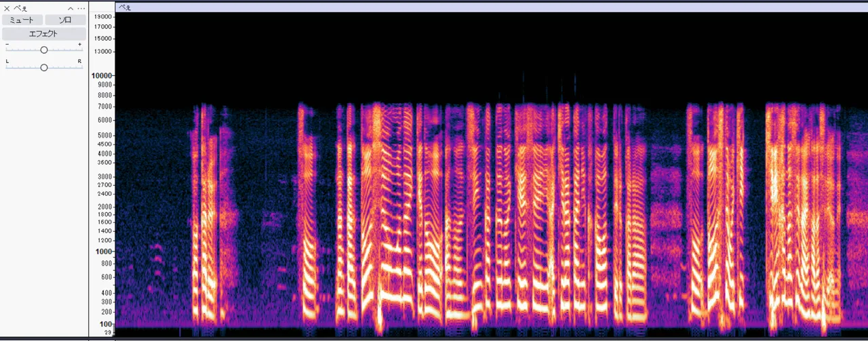Collapse the べぇ track with chevron
Screen dimensions: 868x341
[71, 8]
